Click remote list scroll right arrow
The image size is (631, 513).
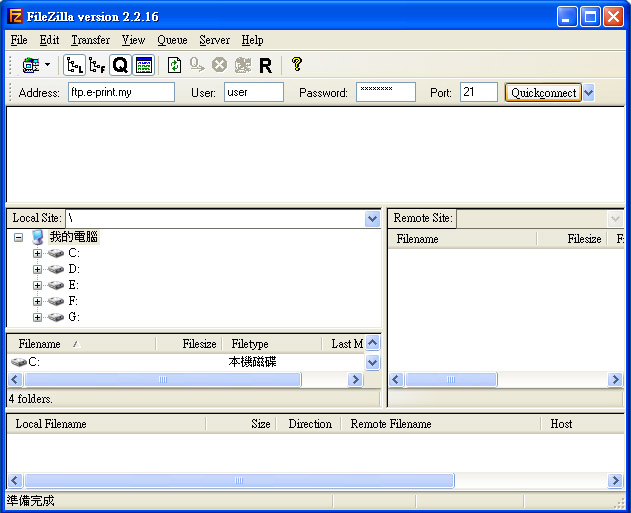pyautogui.click(x=615, y=379)
